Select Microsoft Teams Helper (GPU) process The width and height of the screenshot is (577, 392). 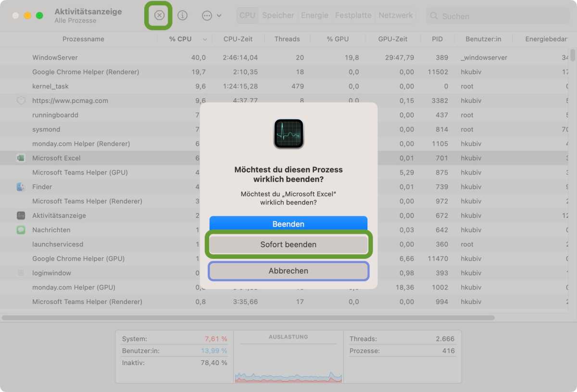click(80, 172)
